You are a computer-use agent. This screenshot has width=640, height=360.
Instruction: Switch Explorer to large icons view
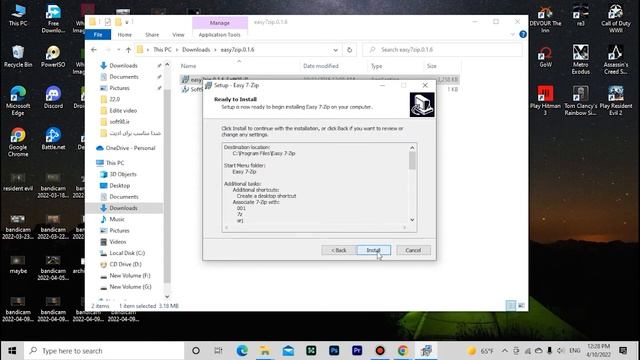coord(521,305)
